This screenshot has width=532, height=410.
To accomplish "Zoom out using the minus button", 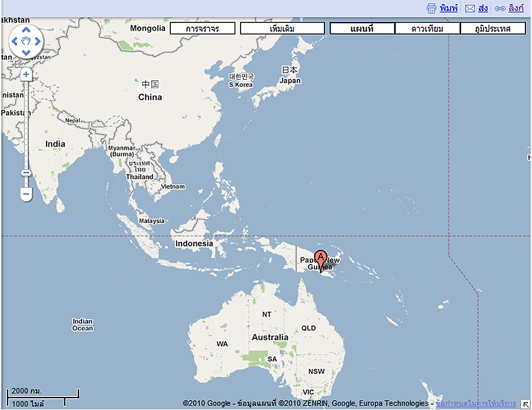I will pos(26,194).
